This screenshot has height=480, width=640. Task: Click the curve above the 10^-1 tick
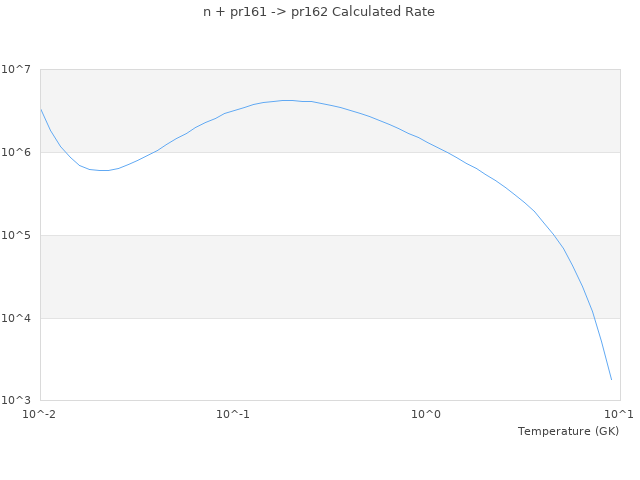click(x=233, y=111)
